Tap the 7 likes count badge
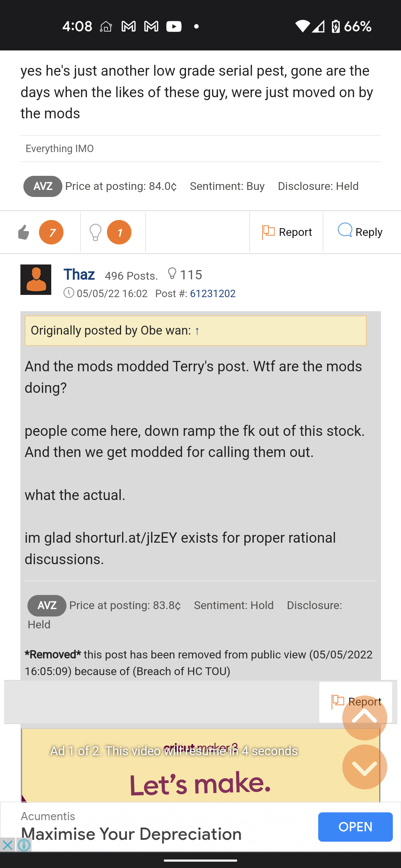401x868 pixels. (x=51, y=233)
